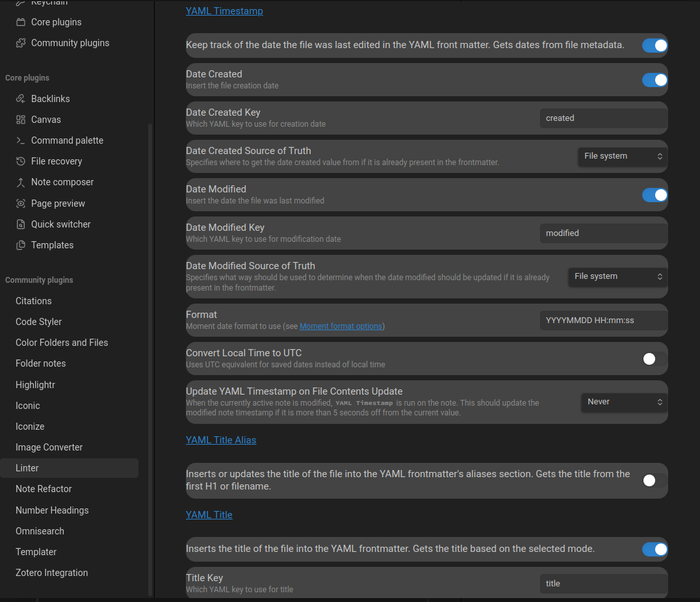Open Templater plugin settings
Screen dimensions: 700x602
coord(36,552)
